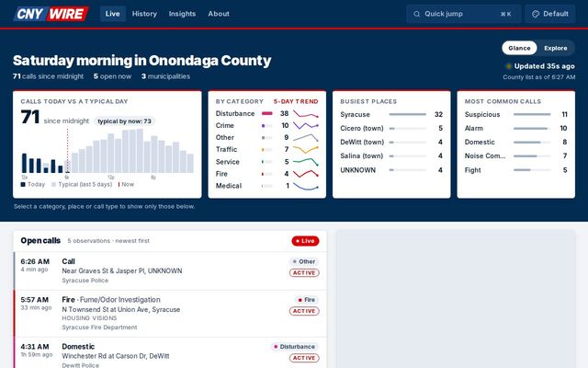588x368 pixels.
Task: Click 'HOUSING VISIONS' label
Action: tap(89, 318)
